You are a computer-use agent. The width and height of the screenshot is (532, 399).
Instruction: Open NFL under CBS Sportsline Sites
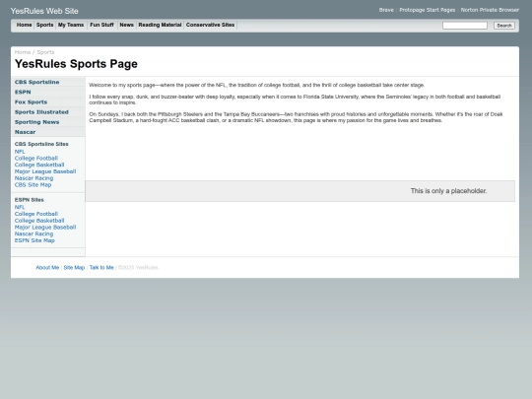point(20,152)
